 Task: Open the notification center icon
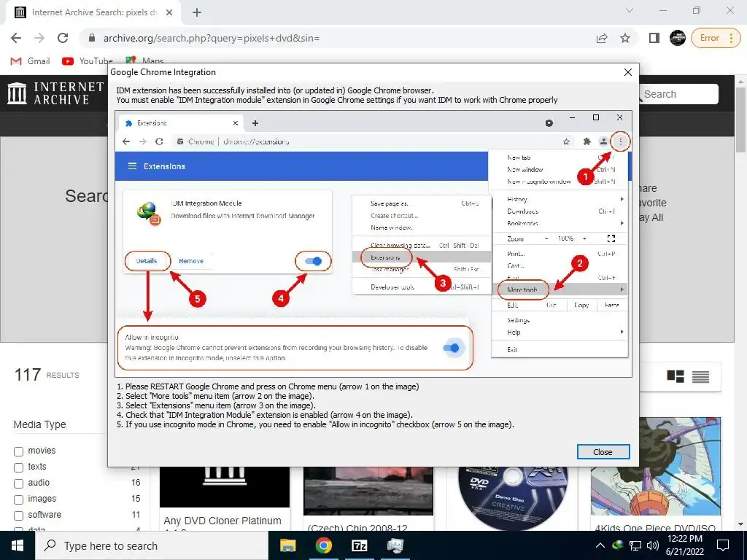pyautogui.click(x=723, y=545)
